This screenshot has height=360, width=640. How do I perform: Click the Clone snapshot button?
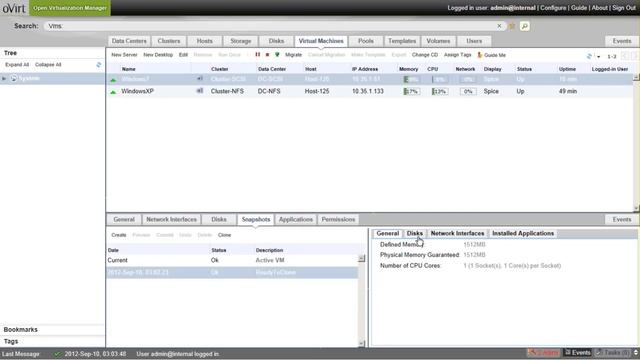(x=224, y=235)
